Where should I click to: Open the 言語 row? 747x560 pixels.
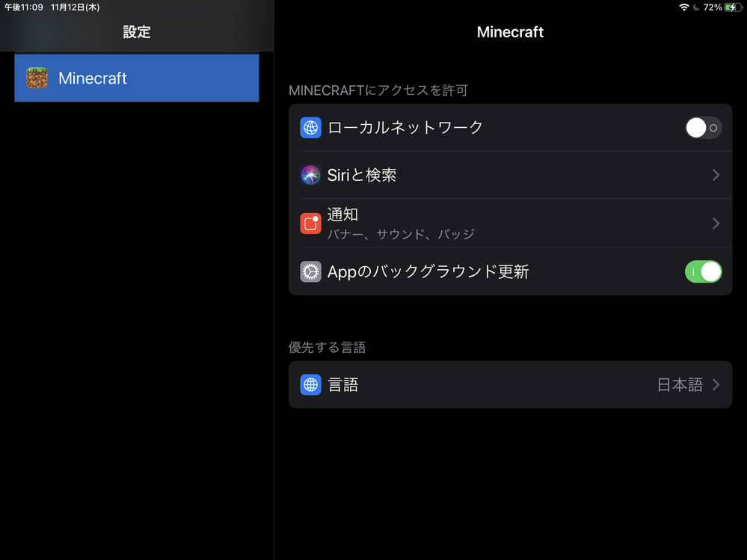510,385
